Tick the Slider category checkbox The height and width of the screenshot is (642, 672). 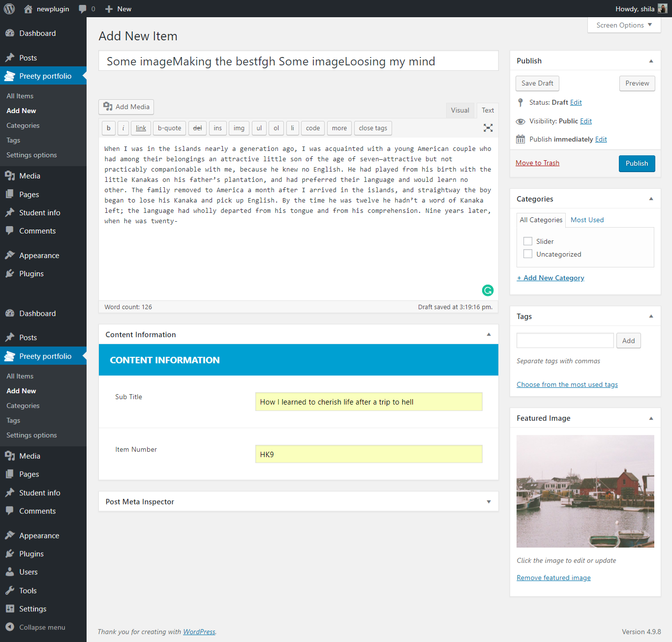[x=528, y=241]
